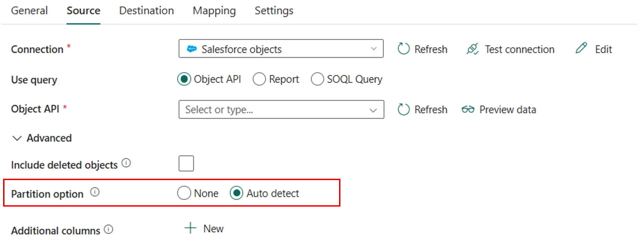Click the info icon beside Include deleted objects
644x250 pixels.
pyautogui.click(x=126, y=163)
